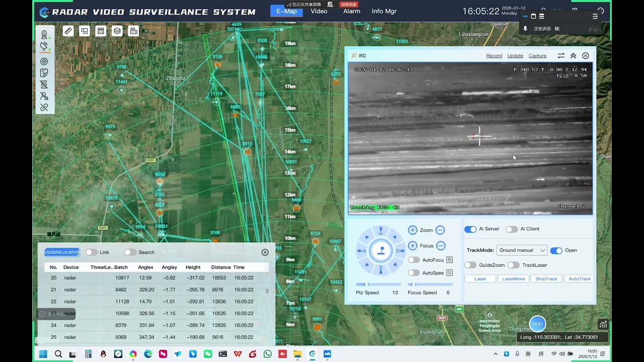Open the TrackMode Ground manual dropdown

click(522, 250)
